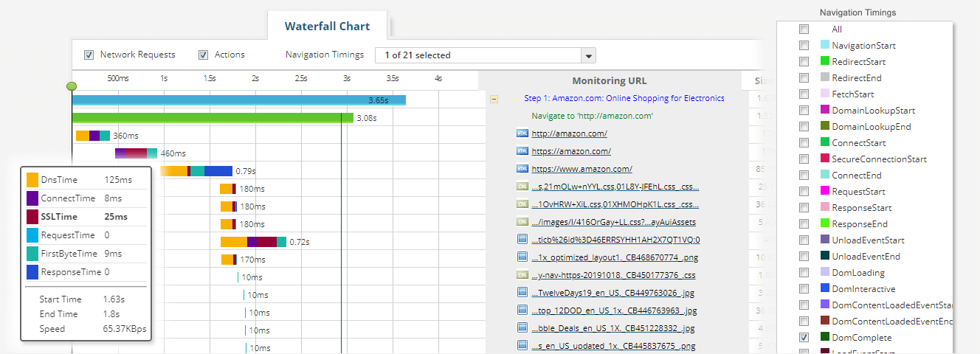Check the RequestStart checkbox

pos(804,192)
